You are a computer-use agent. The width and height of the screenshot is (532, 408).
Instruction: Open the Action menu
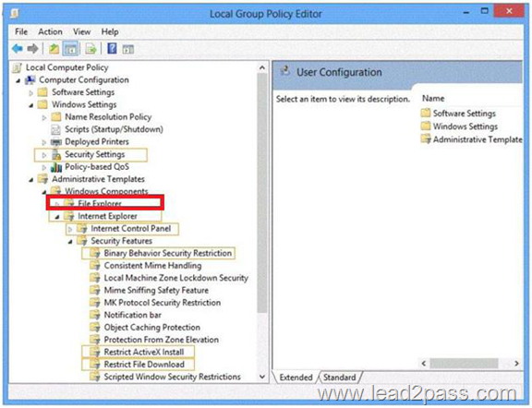point(50,32)
